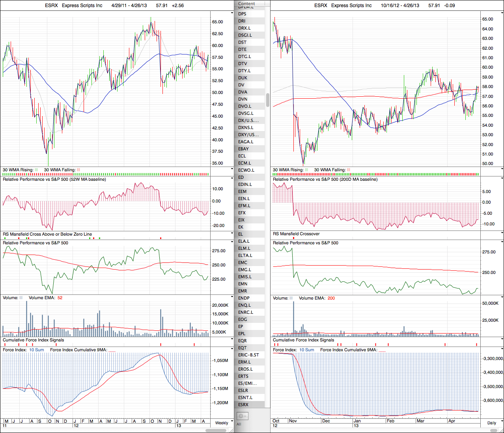Click the 30 WMA Rising legend marker on weekly chart
Screen dimensions: 504x433
[36, 170]
